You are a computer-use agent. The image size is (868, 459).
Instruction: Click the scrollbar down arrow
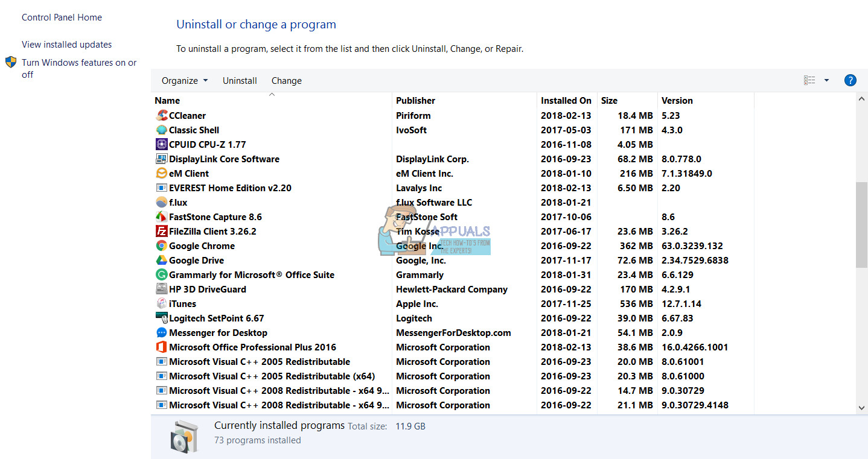pos(862,408)
